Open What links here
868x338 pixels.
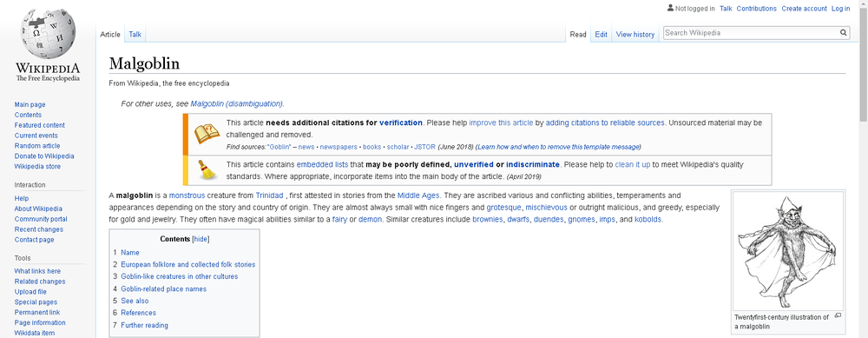(37, 271)
